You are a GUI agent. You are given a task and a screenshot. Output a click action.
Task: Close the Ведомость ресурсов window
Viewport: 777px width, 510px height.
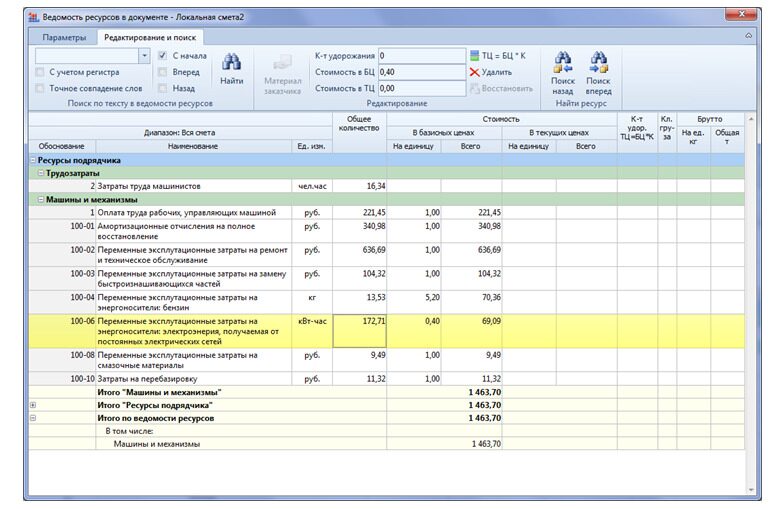click(742, 14)
